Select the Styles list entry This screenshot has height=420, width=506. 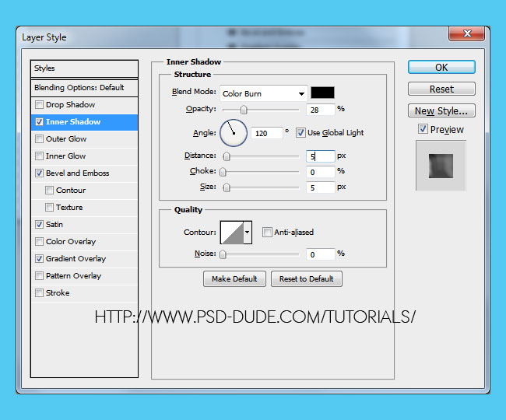coord(85,68)
